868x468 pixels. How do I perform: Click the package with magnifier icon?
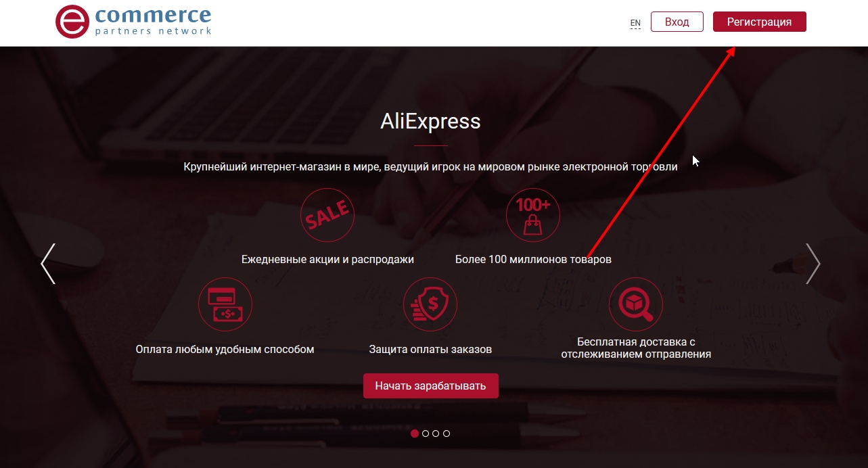636,304
